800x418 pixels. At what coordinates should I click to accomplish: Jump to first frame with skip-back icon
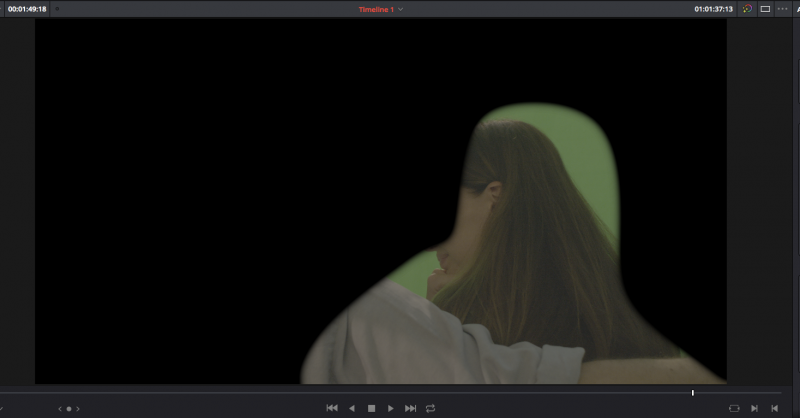pos(332,408)
